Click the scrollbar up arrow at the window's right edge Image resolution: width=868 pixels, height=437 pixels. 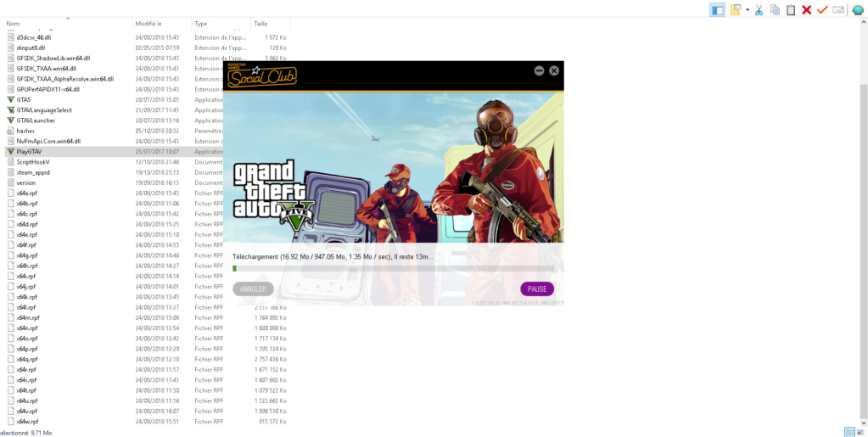click(x=864, y=21)
